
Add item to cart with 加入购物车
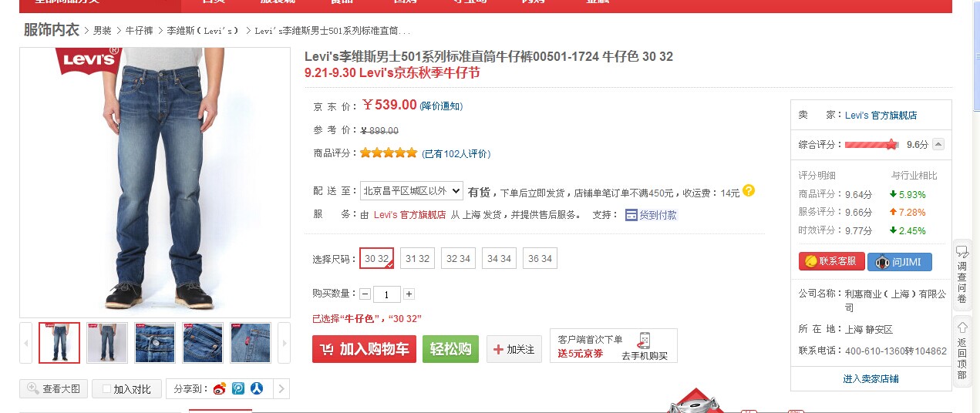365,349
